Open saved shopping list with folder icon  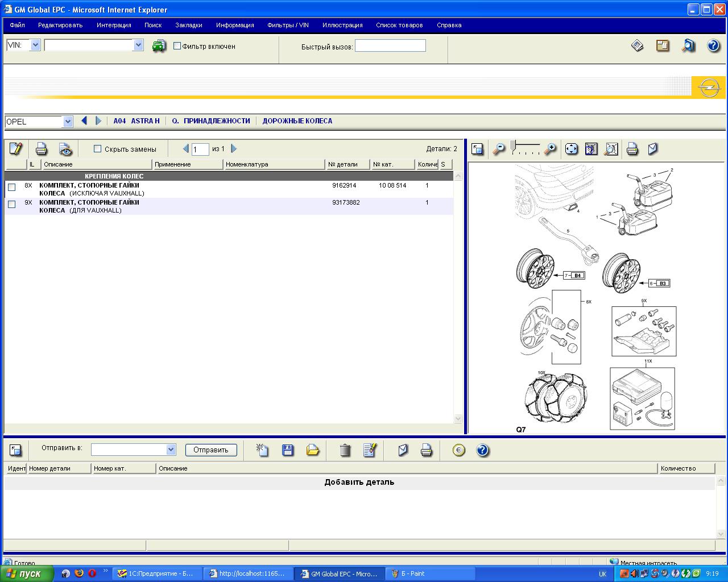coord(313,450)
